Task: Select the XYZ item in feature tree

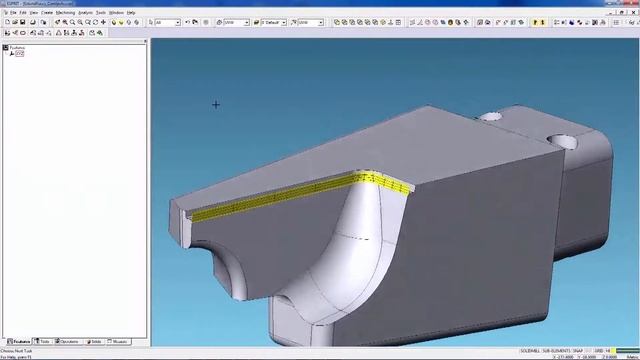Action: click(20, 53)
